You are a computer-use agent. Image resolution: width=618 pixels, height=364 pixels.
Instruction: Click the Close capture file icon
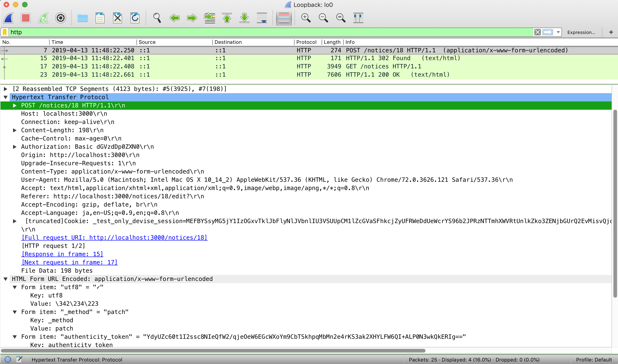117,18
